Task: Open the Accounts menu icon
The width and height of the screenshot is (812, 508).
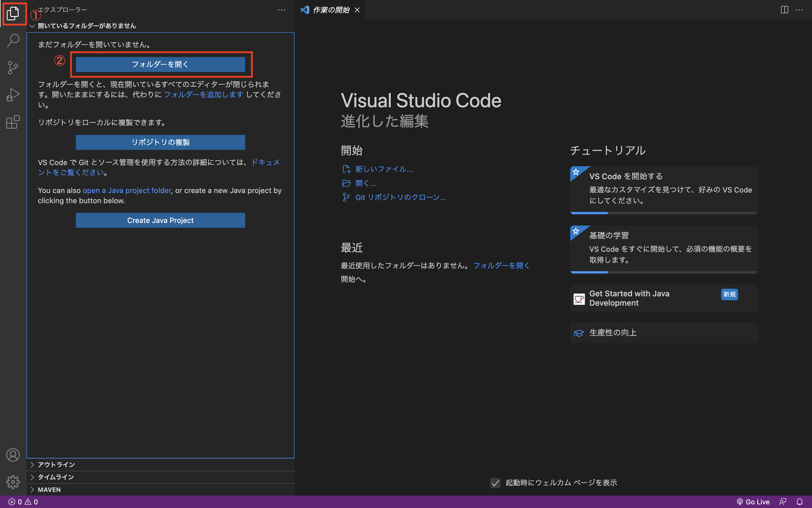Action: point(13,455)
